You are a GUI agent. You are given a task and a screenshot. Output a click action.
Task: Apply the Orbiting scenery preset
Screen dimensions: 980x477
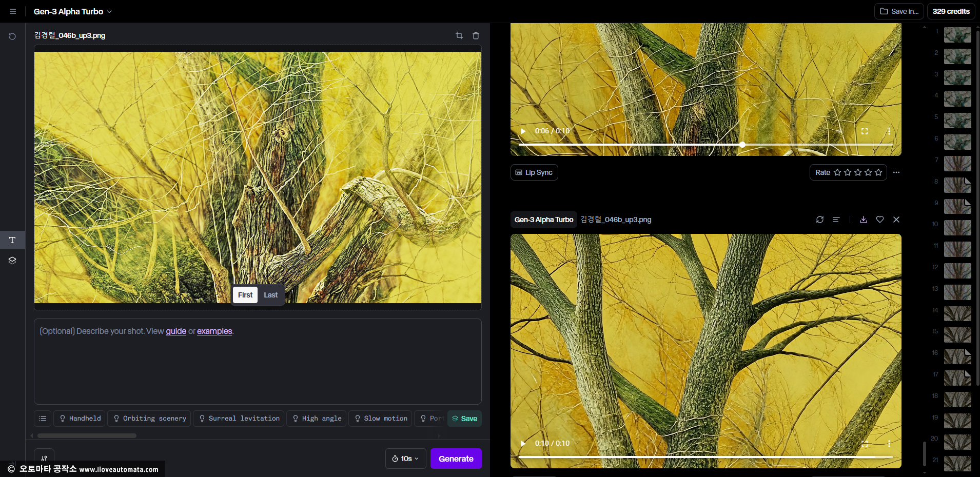(149, 419)
